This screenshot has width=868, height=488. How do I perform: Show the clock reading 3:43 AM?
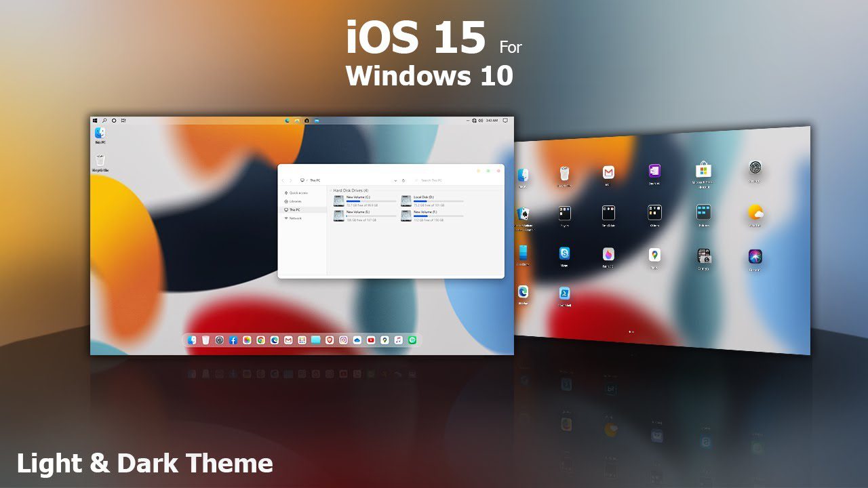coord(492,121)
